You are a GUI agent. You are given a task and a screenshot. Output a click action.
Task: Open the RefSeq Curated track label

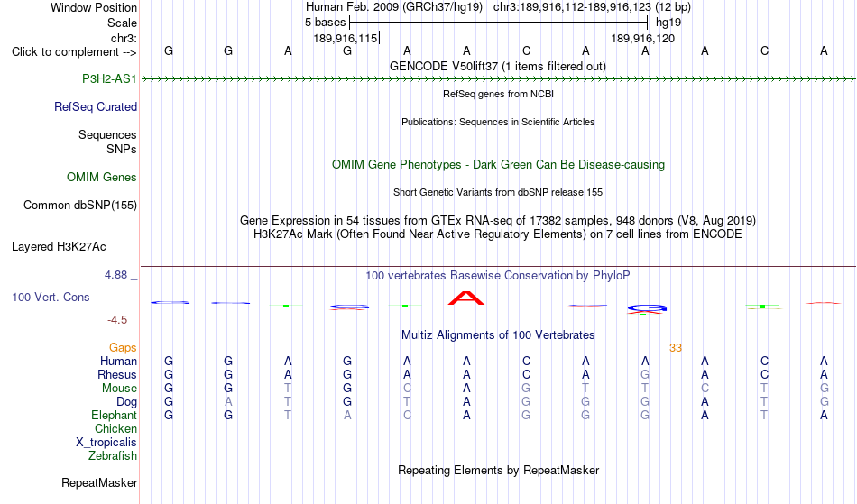click(x=96, y=106)
